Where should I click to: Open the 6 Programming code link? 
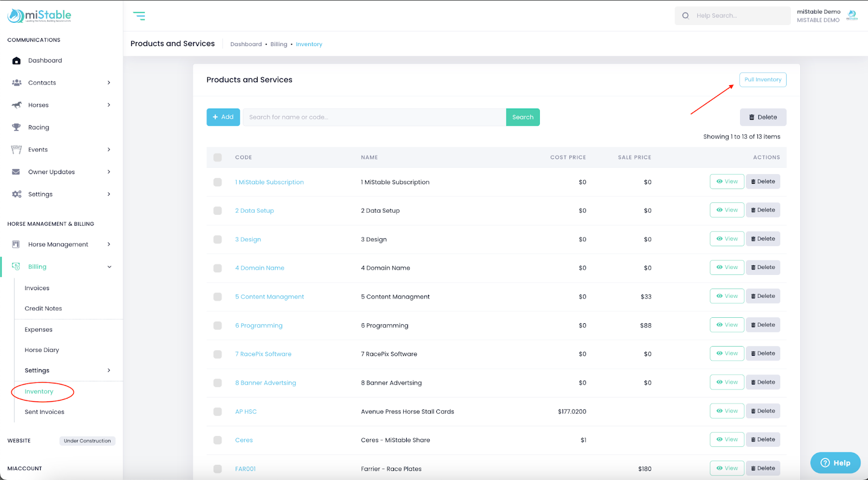(x=259, y=326)
